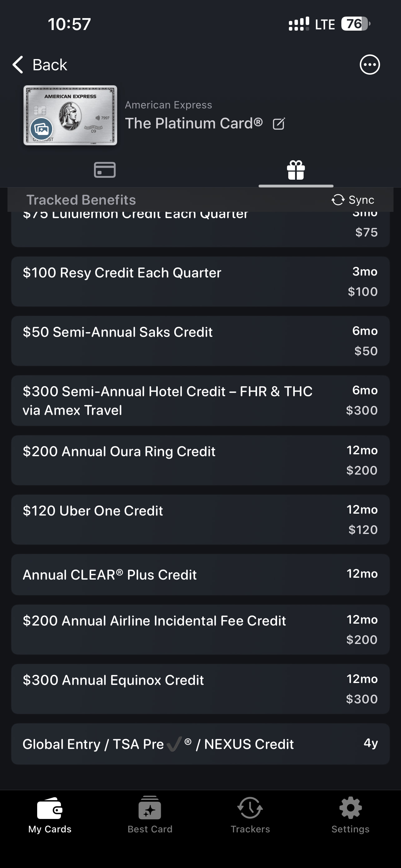
Task: Select $50 Semi-Annual Saks Credit benefit
Action: click(200, 341)
